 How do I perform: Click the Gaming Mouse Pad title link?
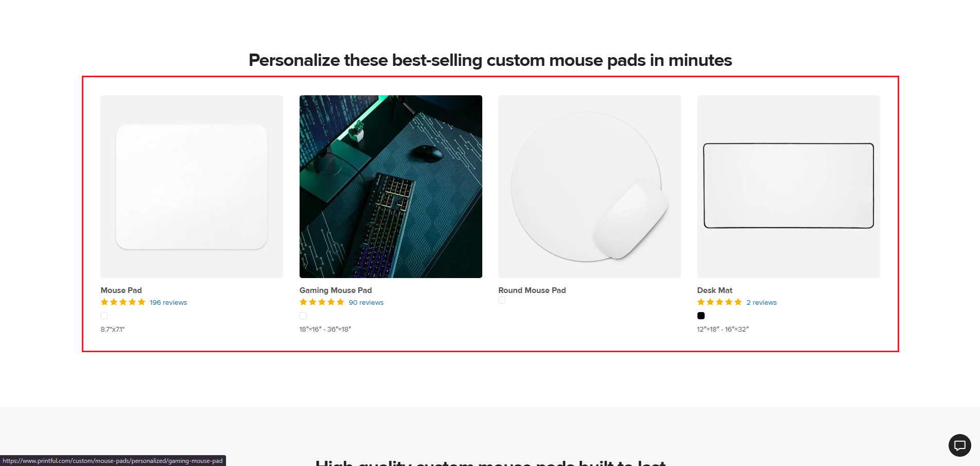(336, 290)
